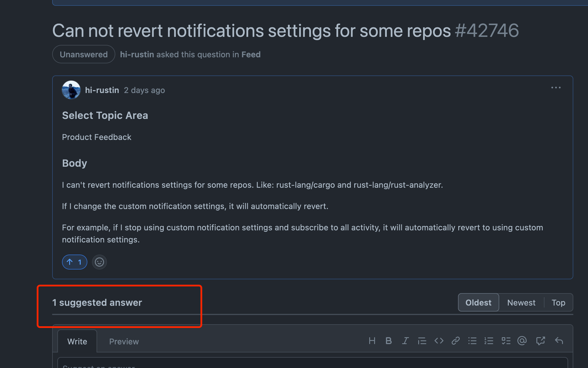
Task: Make the answer text bold
Action: point(389,341)
